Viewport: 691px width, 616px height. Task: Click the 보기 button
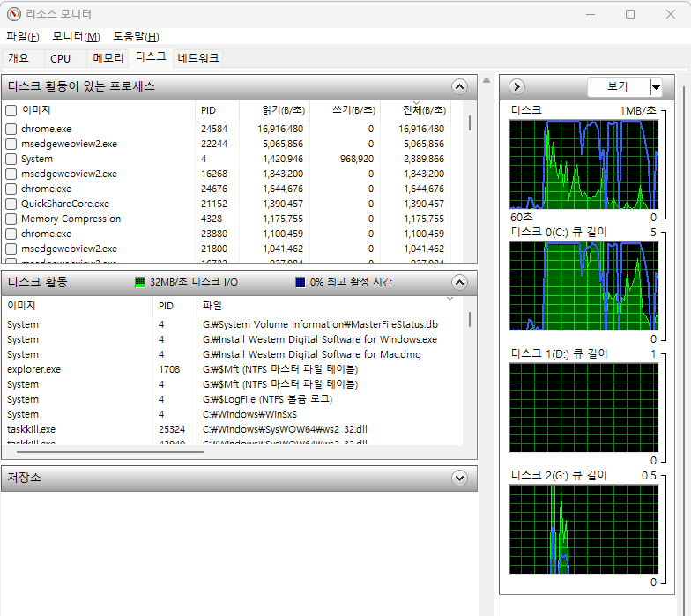(619, 86)
